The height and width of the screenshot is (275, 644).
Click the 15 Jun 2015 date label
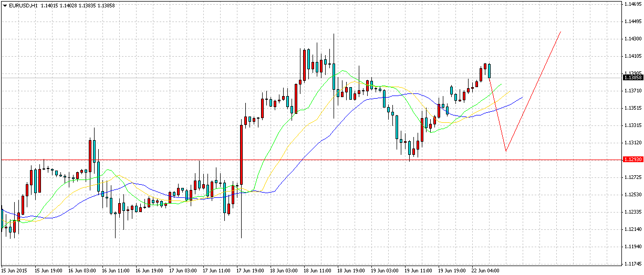tap(13, 270)
